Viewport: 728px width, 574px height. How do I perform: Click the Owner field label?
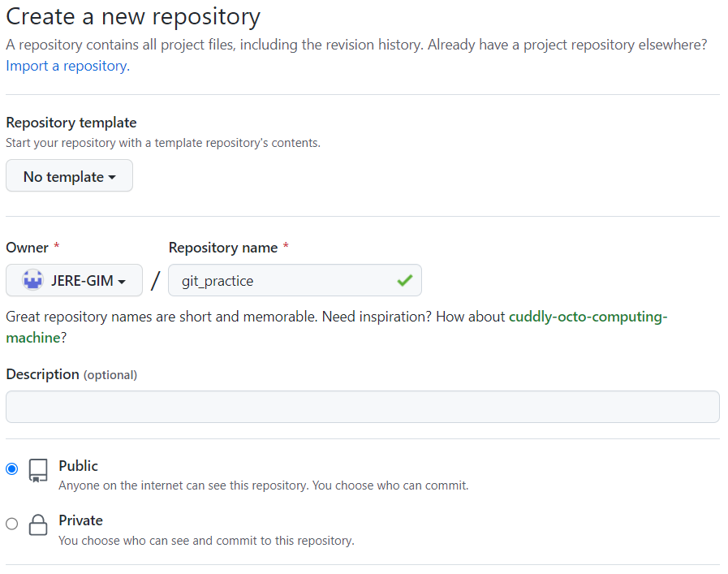point(27,248)
